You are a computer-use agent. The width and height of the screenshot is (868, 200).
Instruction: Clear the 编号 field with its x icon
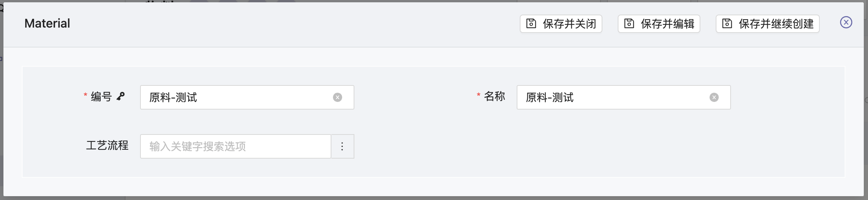click(x=338, y=97)
